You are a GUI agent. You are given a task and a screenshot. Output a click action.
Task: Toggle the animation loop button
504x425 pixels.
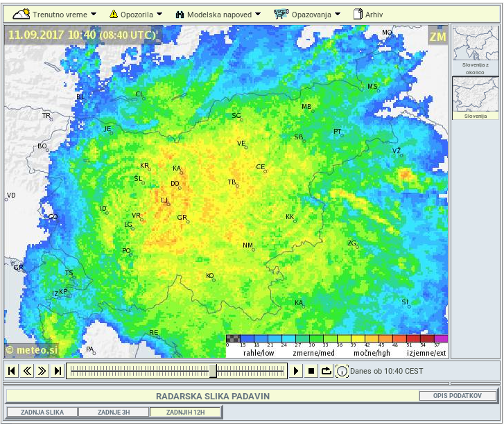(327, 371)
